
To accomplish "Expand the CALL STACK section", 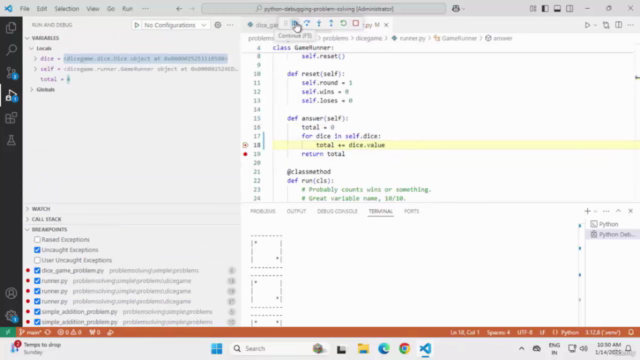I will [46, 219].
